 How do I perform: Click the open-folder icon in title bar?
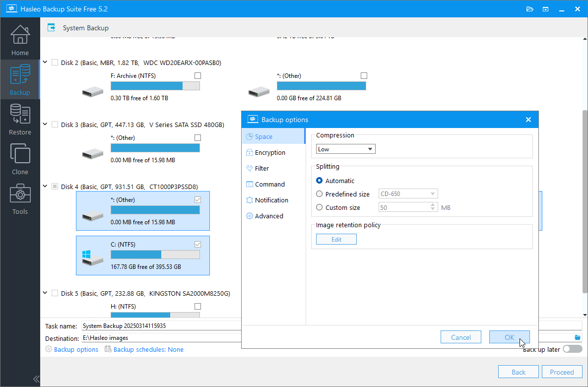pos(530,9)
